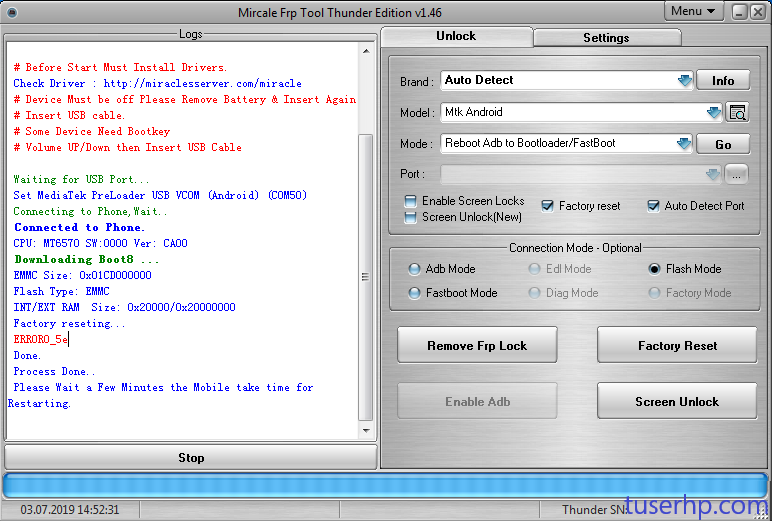Click the 'Factory reseting...' log line
Image resolution: width=772 pixels, height=521 pixels.
coord(69,324)
